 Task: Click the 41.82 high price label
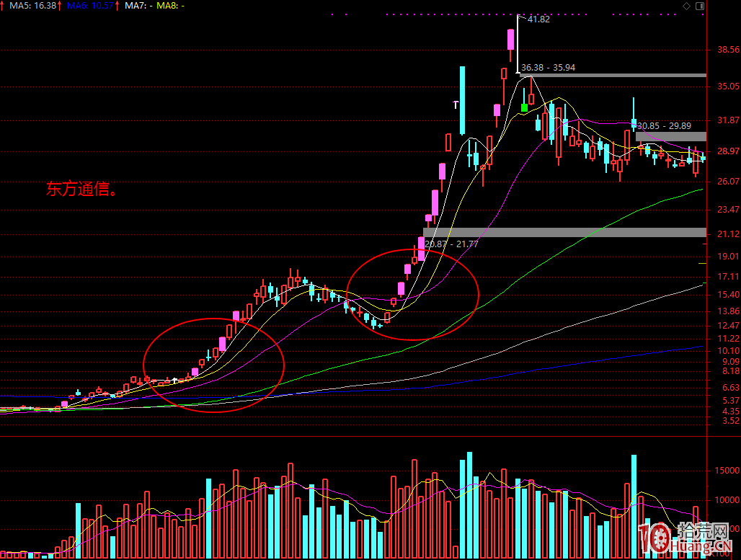tap(538, 19)
